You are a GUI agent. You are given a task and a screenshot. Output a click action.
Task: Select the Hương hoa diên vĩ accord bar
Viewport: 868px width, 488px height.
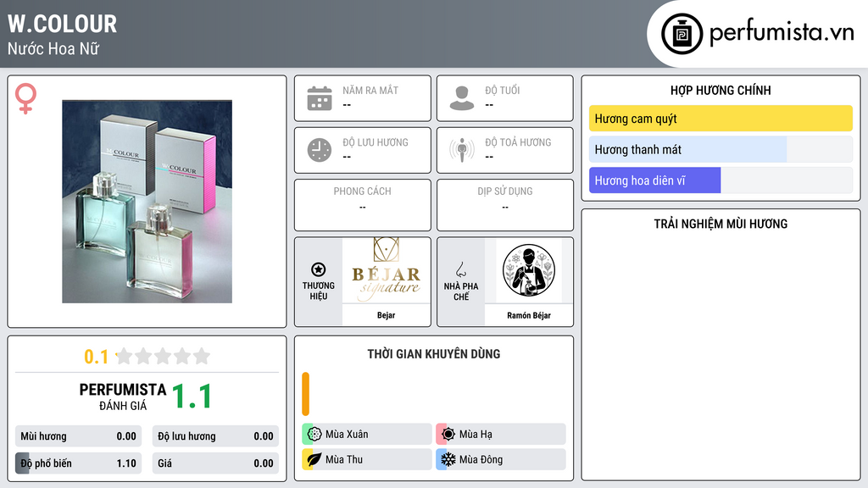point(721,180)
